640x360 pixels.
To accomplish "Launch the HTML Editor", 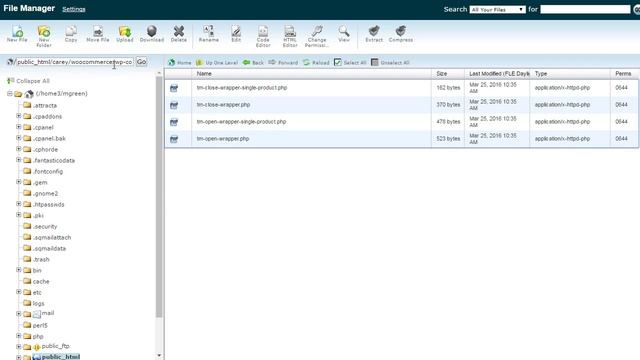I will coord(290,36).
